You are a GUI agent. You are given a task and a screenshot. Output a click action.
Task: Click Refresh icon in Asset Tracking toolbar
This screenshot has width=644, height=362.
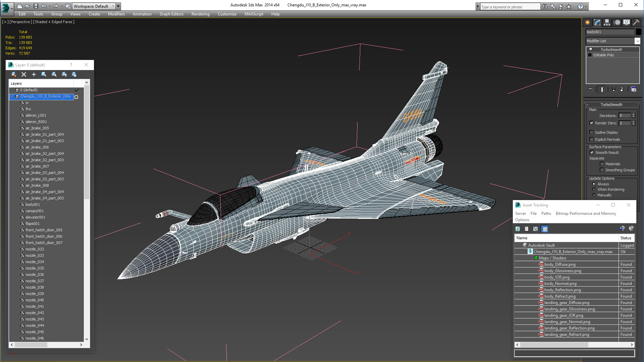(518, 229)
